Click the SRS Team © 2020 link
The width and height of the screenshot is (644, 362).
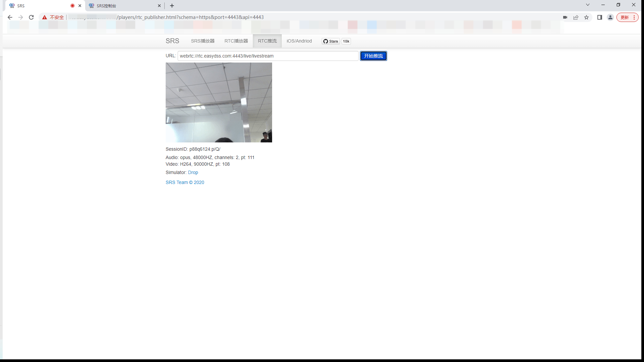coord(185,182)
